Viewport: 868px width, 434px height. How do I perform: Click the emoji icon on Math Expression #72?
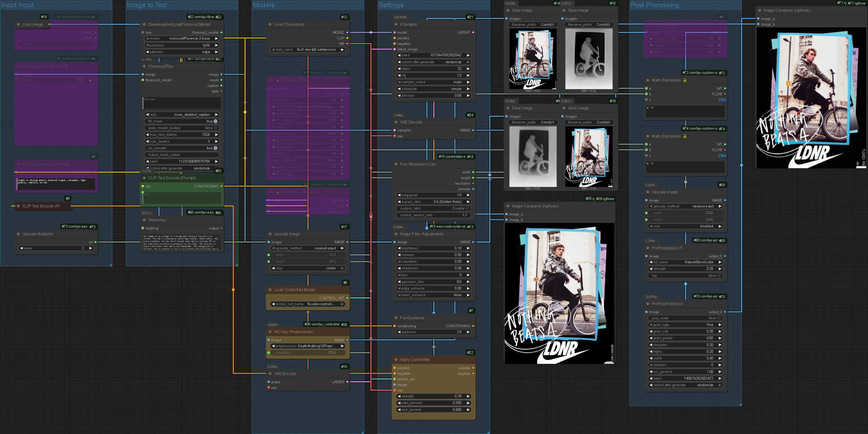684,80
